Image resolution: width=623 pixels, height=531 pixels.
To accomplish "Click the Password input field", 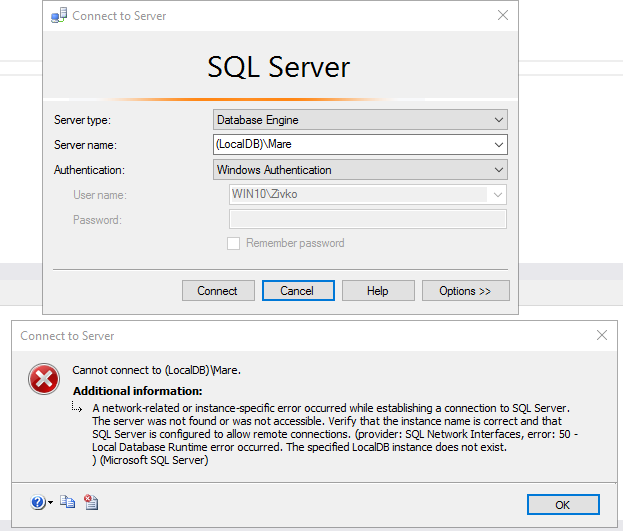I will [367, 219].
